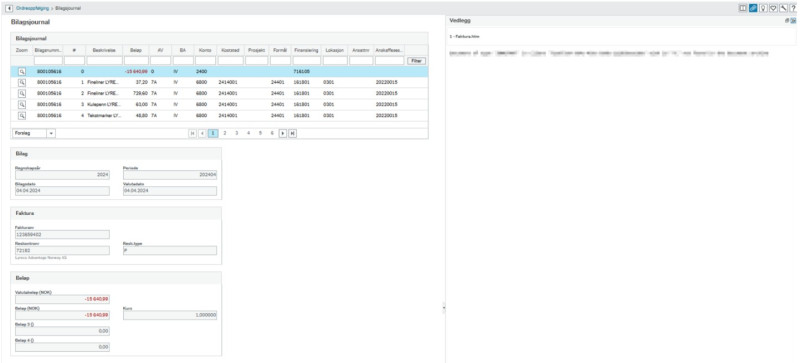800x363 pixels.
Task: Click the Valutabeløp (NOK) field
Action: pyautogui.click(x=62, y=299)
